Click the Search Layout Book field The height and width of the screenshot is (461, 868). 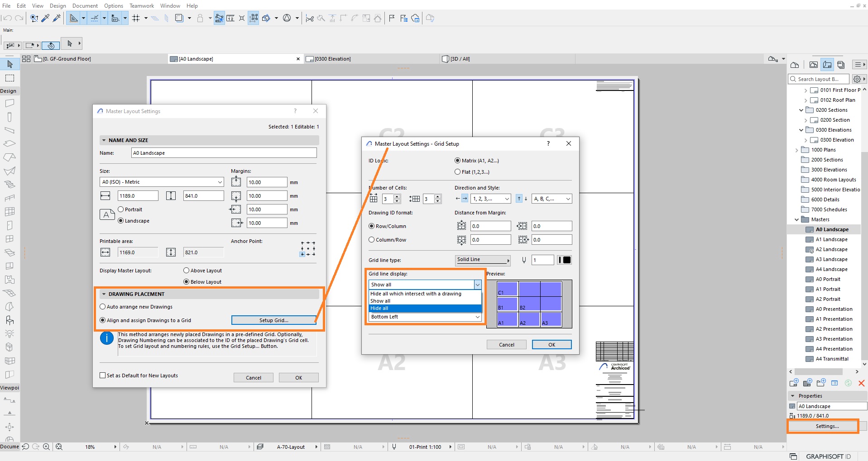818,79
